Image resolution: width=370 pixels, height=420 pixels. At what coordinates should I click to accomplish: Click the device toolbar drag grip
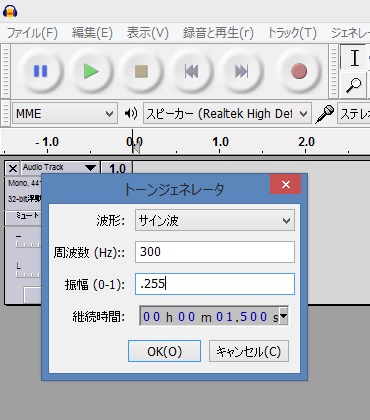coord(5,113)
